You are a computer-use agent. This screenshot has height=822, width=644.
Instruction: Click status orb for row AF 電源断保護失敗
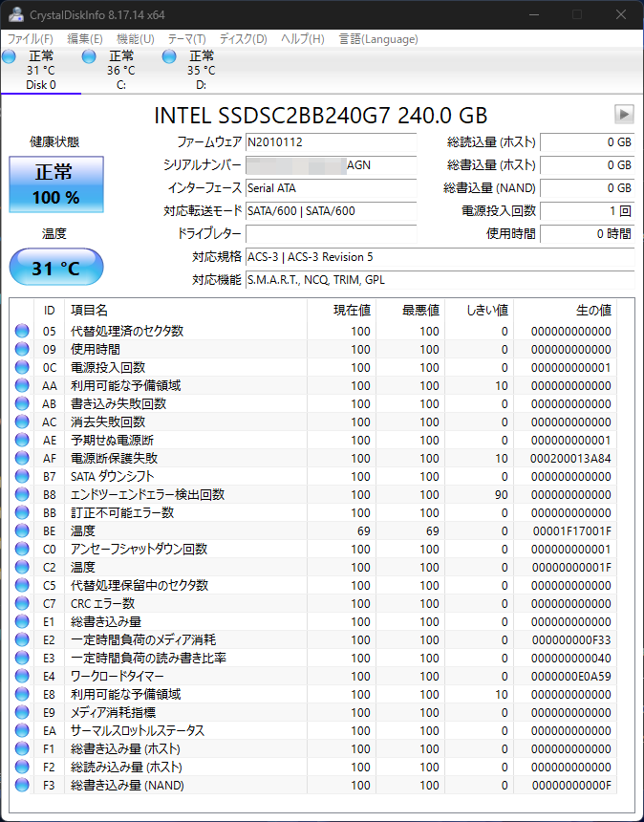(x=22, y=458)
